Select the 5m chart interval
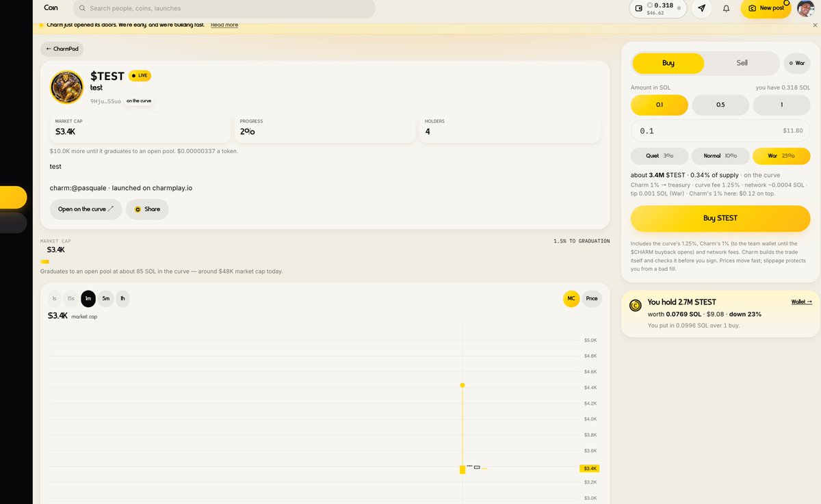Screen dimensions: 821x504 [x=105, y=298]
